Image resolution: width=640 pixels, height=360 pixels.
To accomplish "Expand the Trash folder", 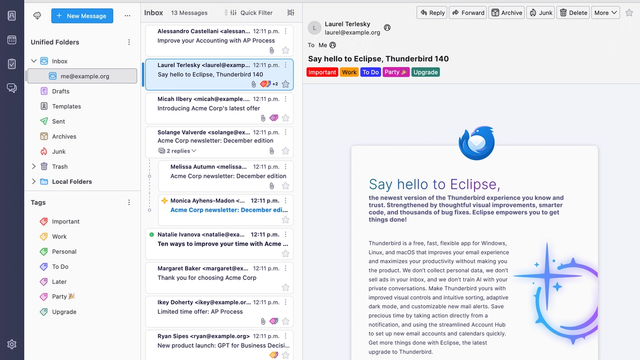I will point(34,167).
